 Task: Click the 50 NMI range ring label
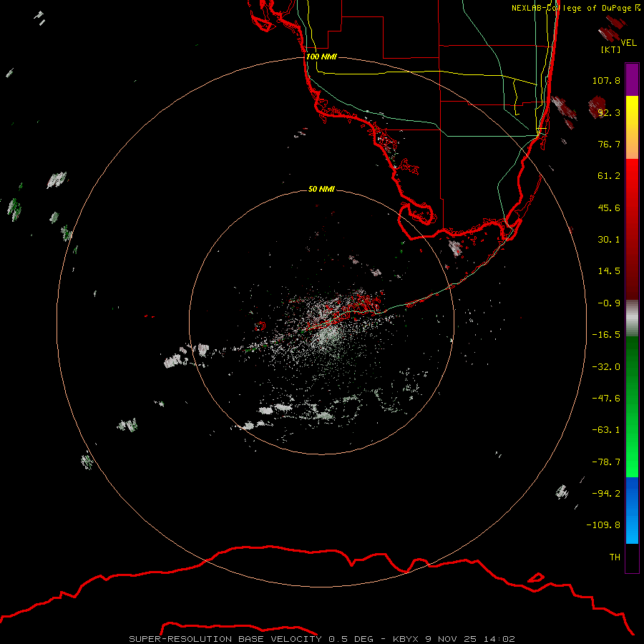[x=321, y=189]
